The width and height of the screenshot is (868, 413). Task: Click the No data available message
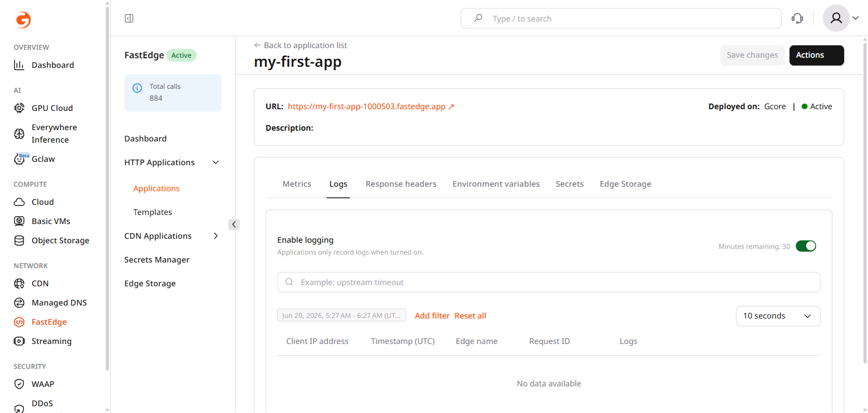[x=549, y=384]
